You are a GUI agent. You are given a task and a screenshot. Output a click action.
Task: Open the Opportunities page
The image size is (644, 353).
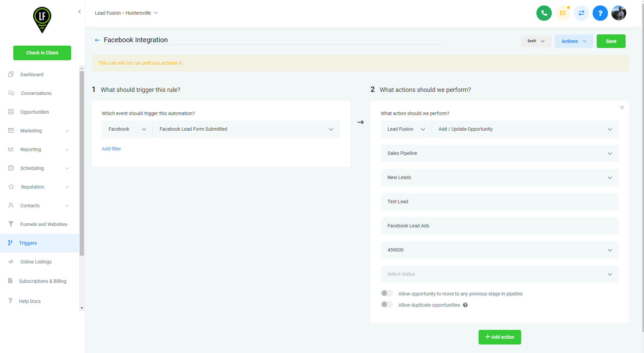(39, 112)
